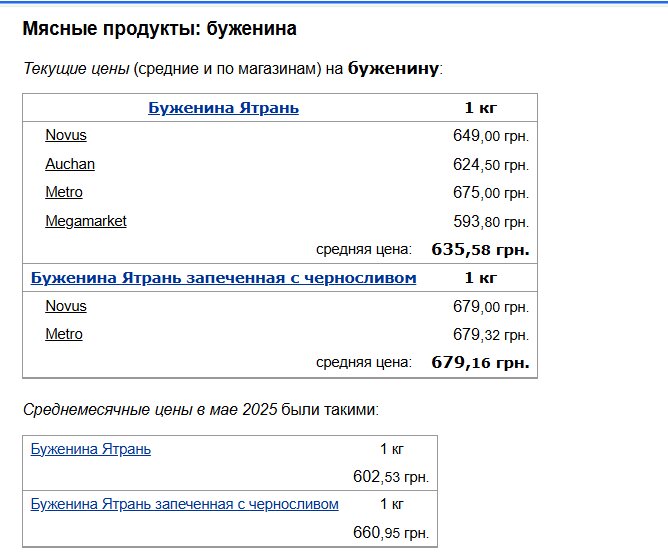668x559 pixels.
Task: Open bold Буженина запеченная с черносливом header link
Action: pos(224,278)
